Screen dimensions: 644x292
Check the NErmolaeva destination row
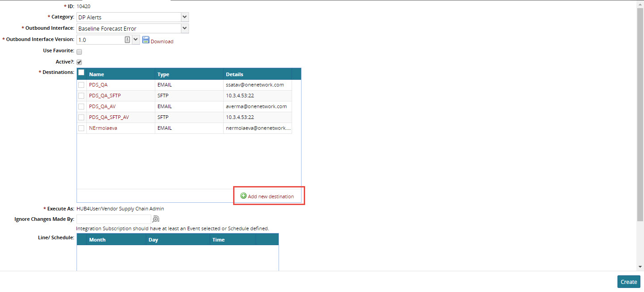pyautogui.click(x=81, y=128)
